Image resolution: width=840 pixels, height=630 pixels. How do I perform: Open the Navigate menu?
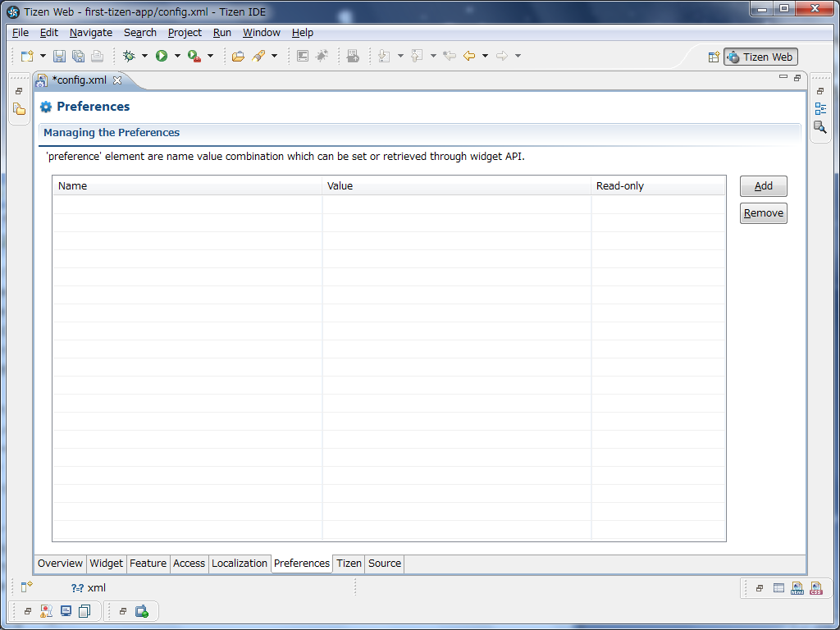91,33
